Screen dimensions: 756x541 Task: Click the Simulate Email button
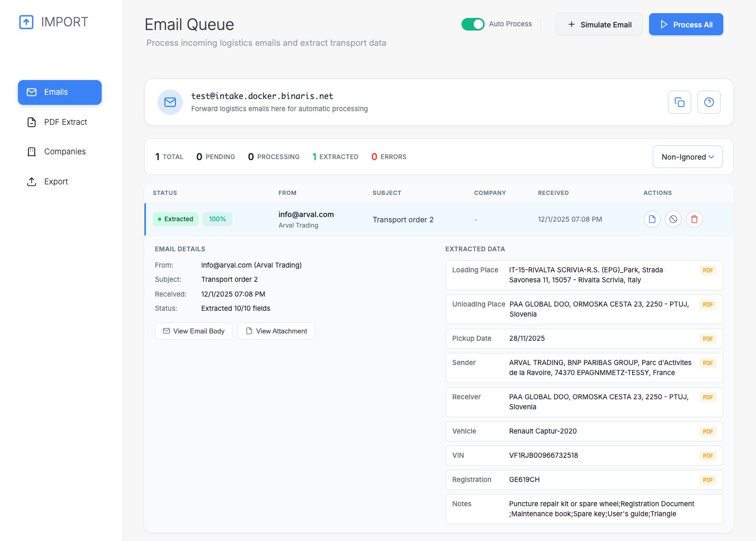(599, 24)
